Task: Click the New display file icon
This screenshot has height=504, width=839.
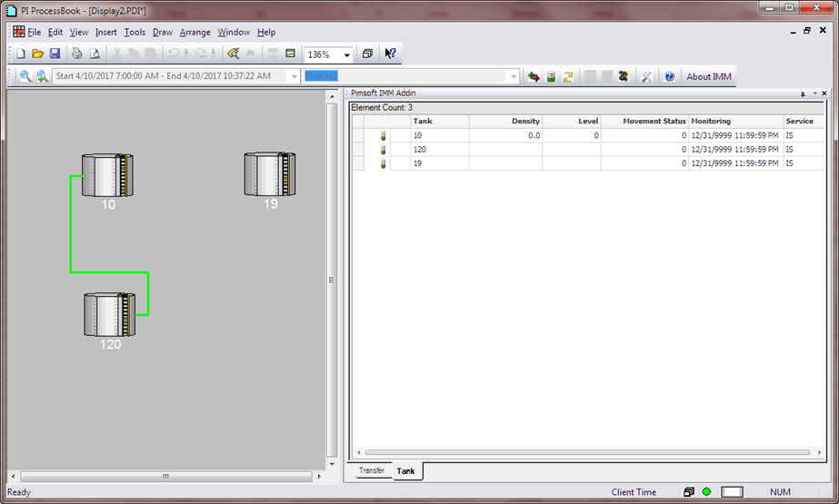Action: coord(20,54)
